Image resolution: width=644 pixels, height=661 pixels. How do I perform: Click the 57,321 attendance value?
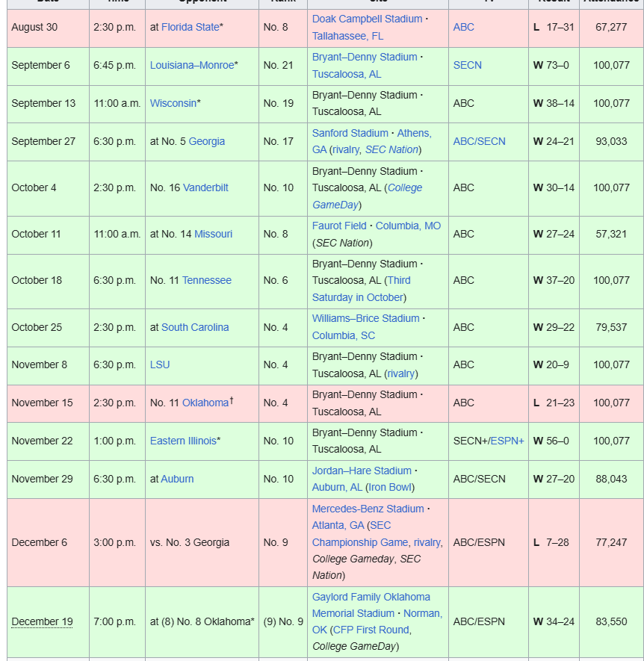[611, 234]
